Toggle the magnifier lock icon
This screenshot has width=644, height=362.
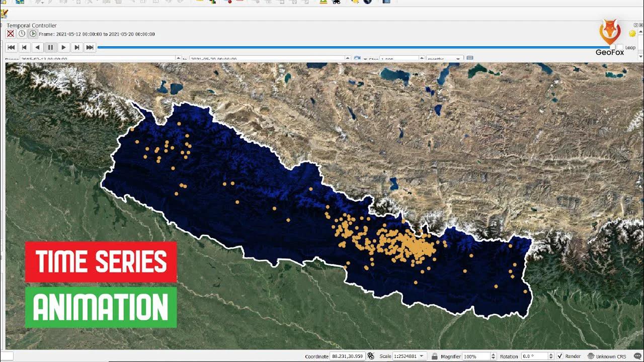coord(434,356)
